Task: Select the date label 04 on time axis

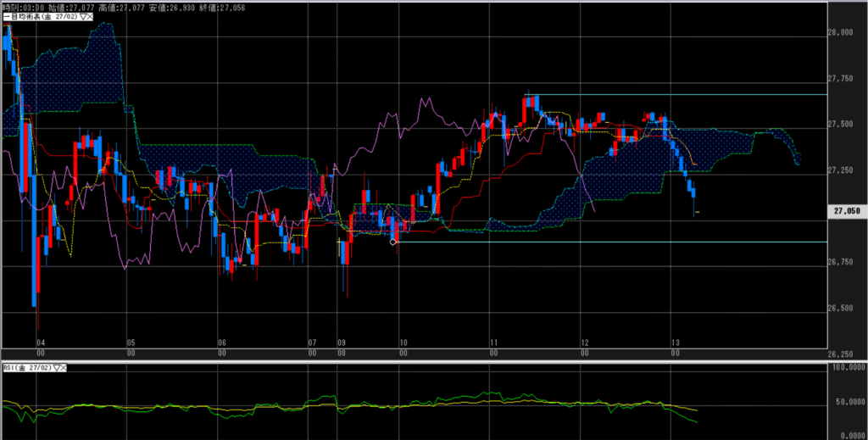Action: pos(41,344)
